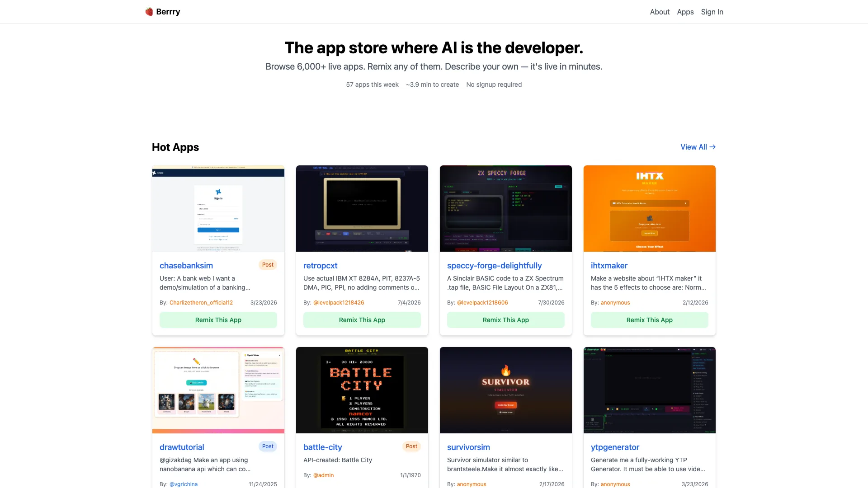The width and height of the screenshot is (868, 488).
Task: View author @levelpack1218426 profile
Action: [x=339, y=303]
